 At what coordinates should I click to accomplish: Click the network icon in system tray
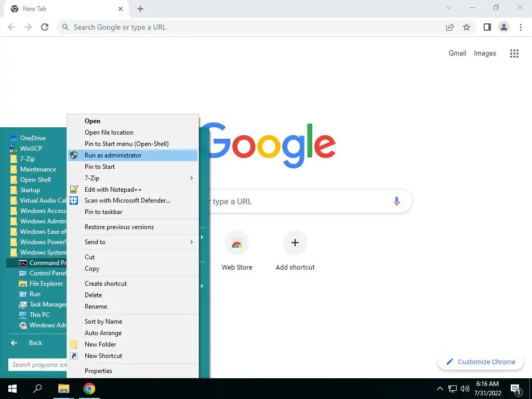pos(453,389)
